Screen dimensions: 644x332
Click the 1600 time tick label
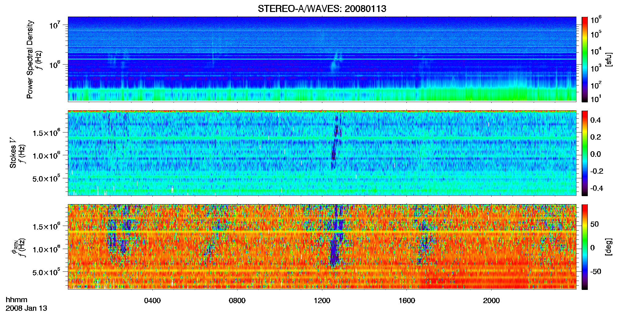point(407,301)
